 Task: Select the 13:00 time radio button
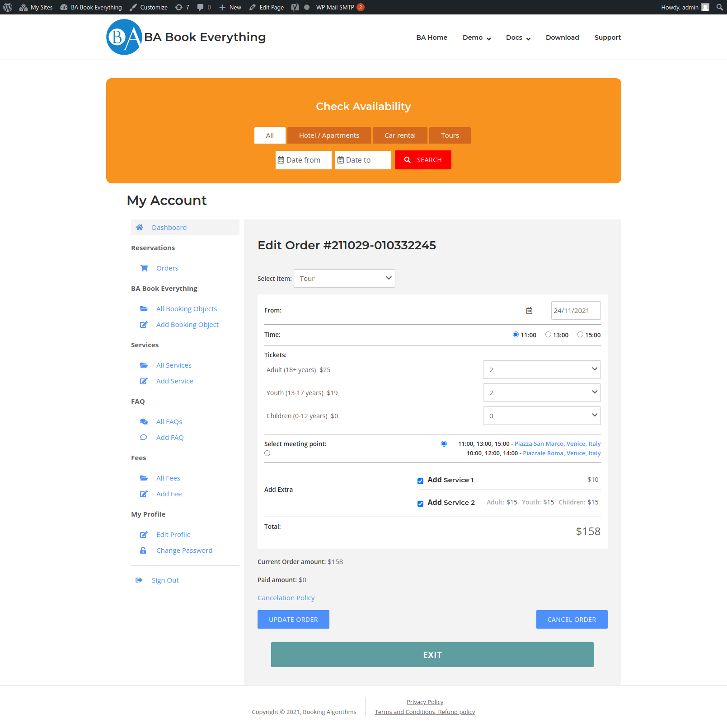coord(548,335)
